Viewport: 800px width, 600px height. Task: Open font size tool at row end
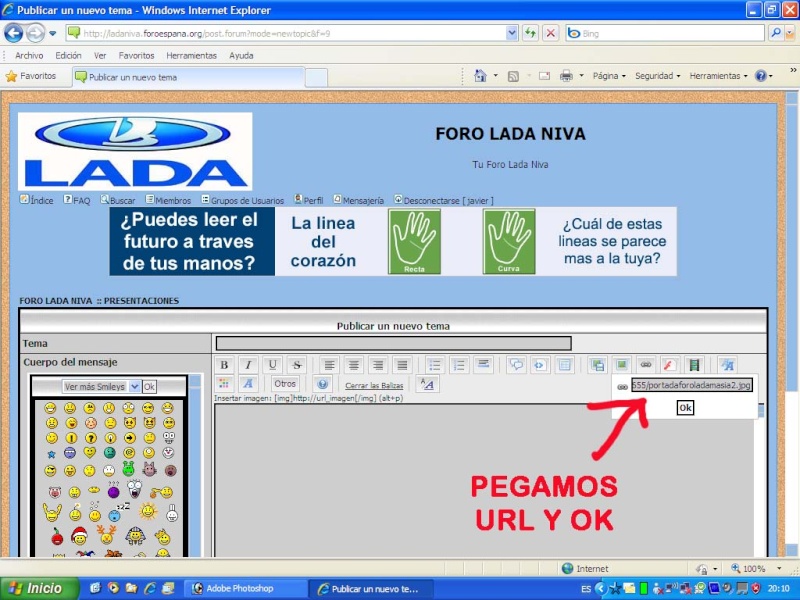(x=727, y=365)
